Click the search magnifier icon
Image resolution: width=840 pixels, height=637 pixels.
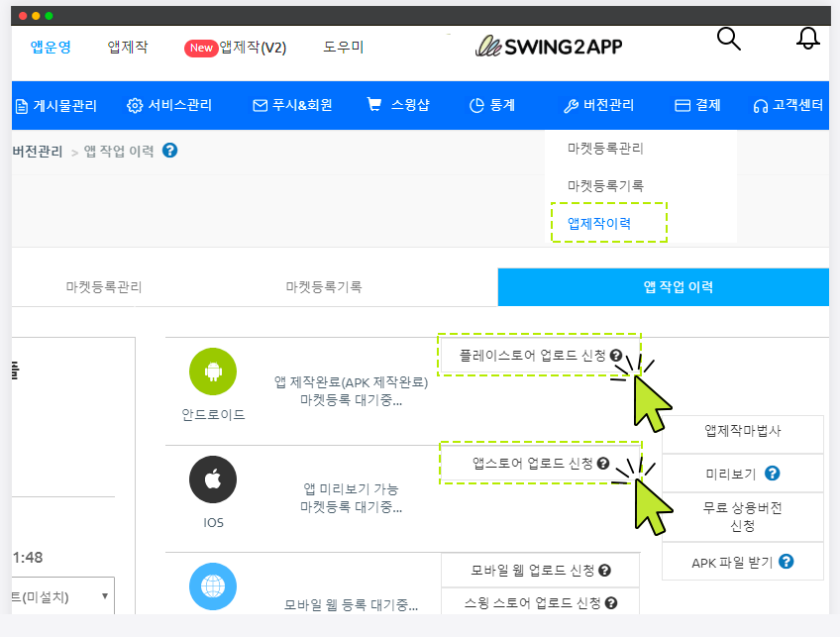[728, 39]
